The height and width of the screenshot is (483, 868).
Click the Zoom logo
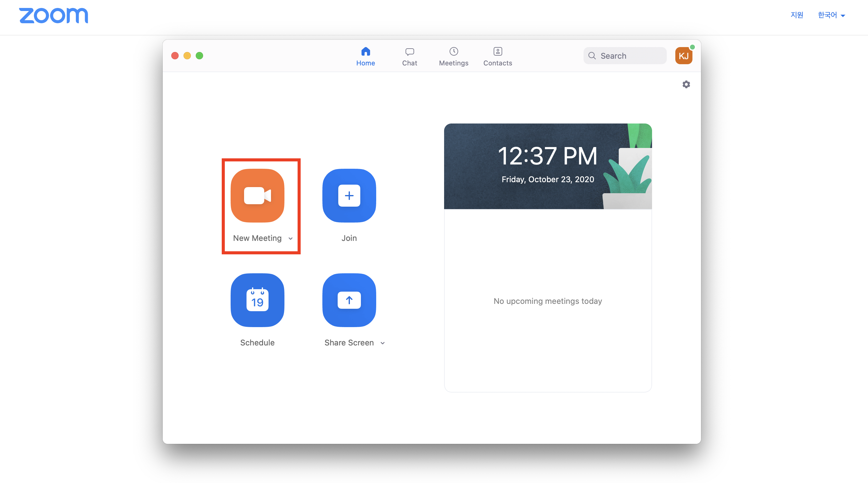tap(54, 16)
